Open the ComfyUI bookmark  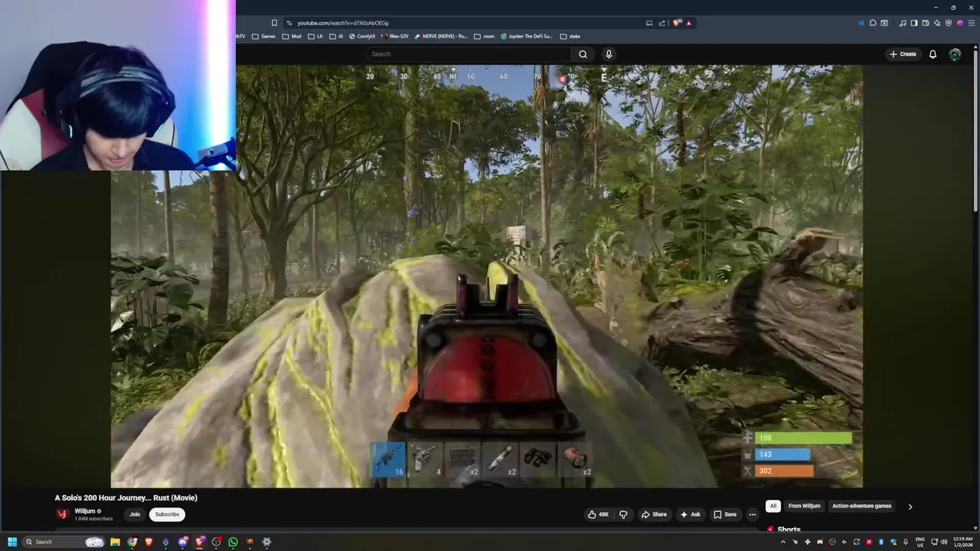coord(362,36)
